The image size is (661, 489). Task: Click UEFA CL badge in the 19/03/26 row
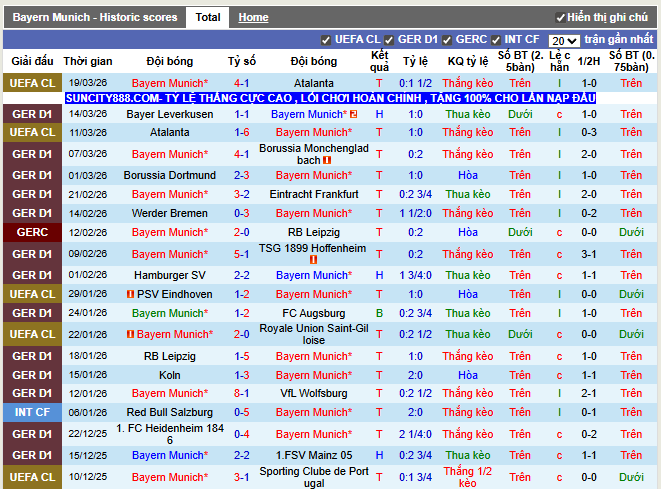[x=31, y=83]
